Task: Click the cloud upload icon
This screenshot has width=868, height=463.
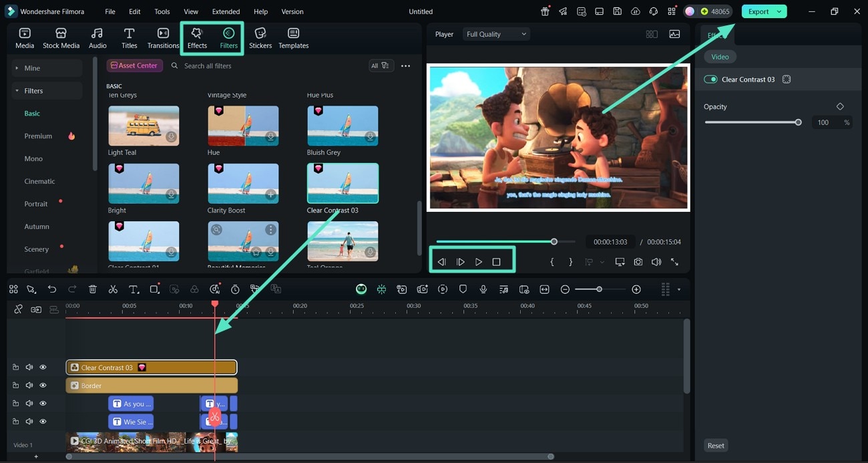Action: tap(636, 11)
